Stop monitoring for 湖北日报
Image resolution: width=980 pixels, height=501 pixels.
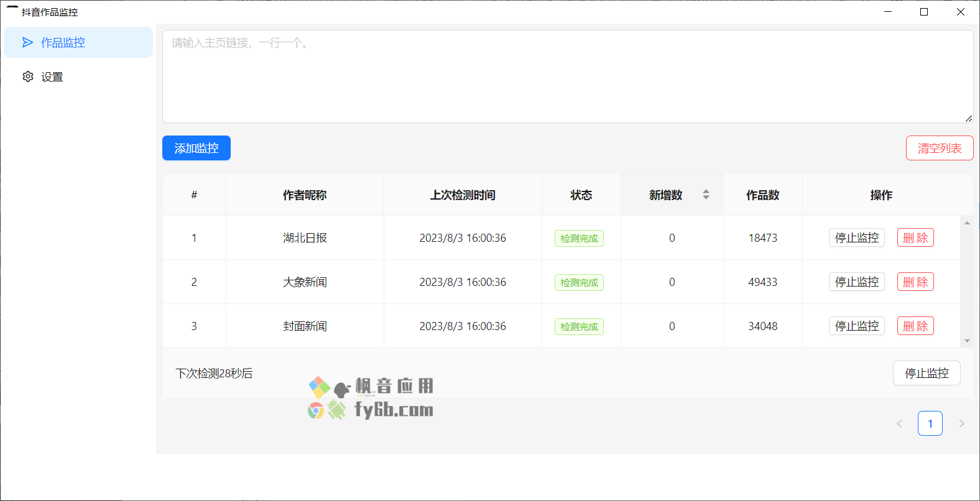pos(857,237)
